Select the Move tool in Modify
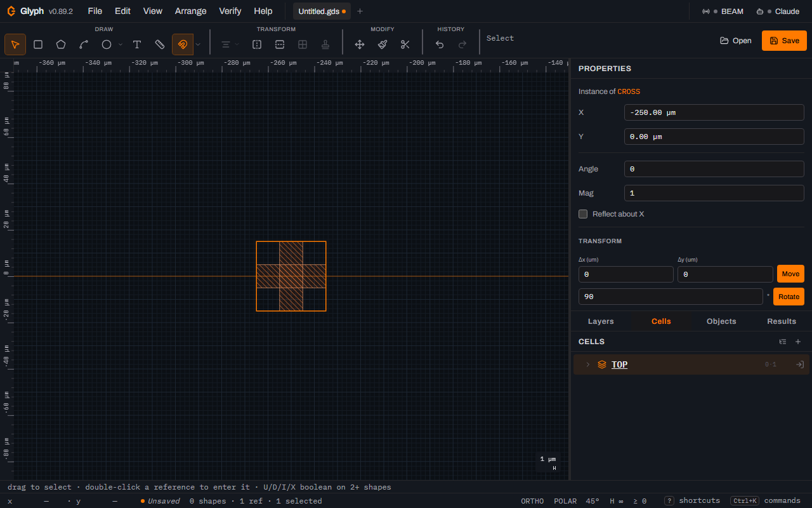This screenshot has height=508, width=812. (x=360, y=44)
